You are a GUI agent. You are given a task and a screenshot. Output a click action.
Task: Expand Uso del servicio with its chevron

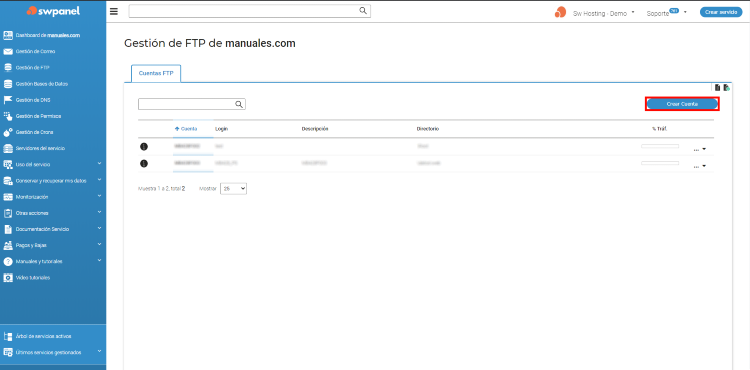coord(99,164)
